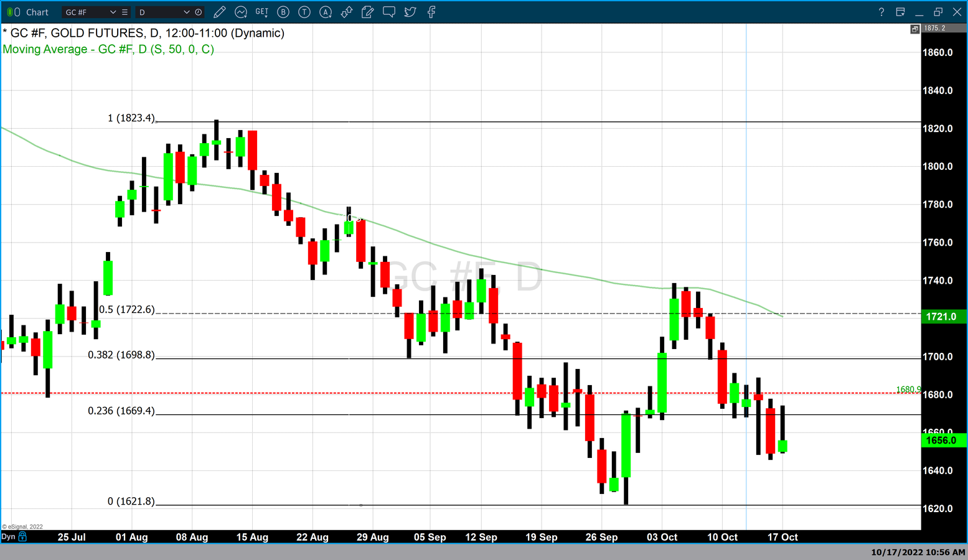The width and height of the screenshot is (968, 560).
Task: Toggle the Dyn time-axis lock
Action: (x=23, y=536)
